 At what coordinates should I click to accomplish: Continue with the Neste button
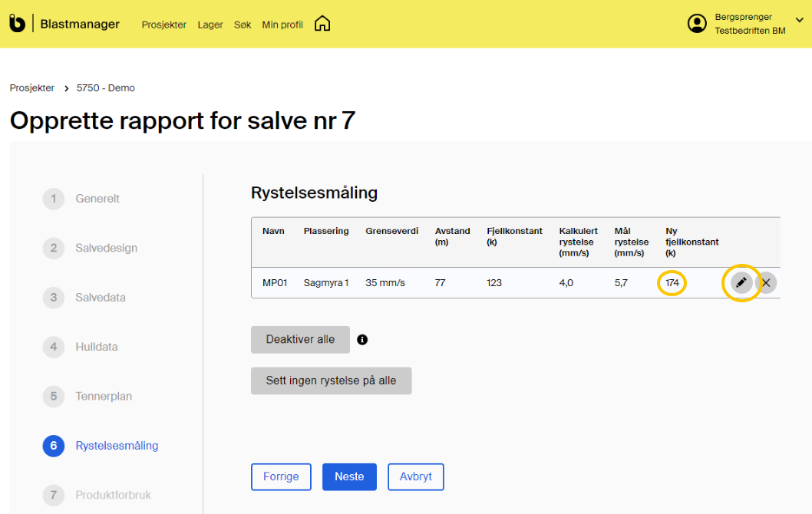pos(349,476)
